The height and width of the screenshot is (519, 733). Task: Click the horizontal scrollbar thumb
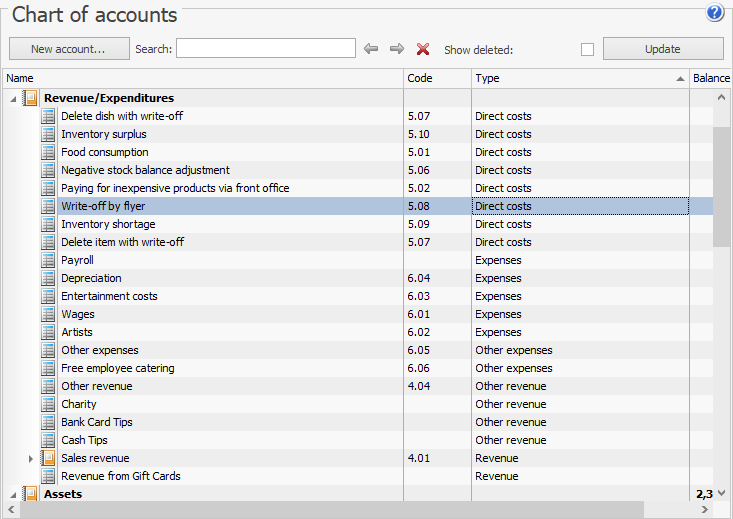pyautogui.click(x=330, y=510)
